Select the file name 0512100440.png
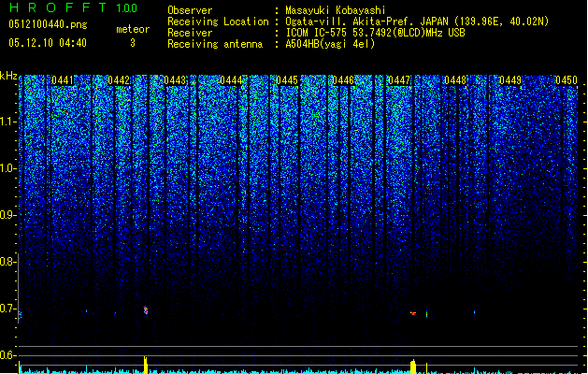Viewport: 588px width, 374px height. pyautogui.click(x=48, y=24)
